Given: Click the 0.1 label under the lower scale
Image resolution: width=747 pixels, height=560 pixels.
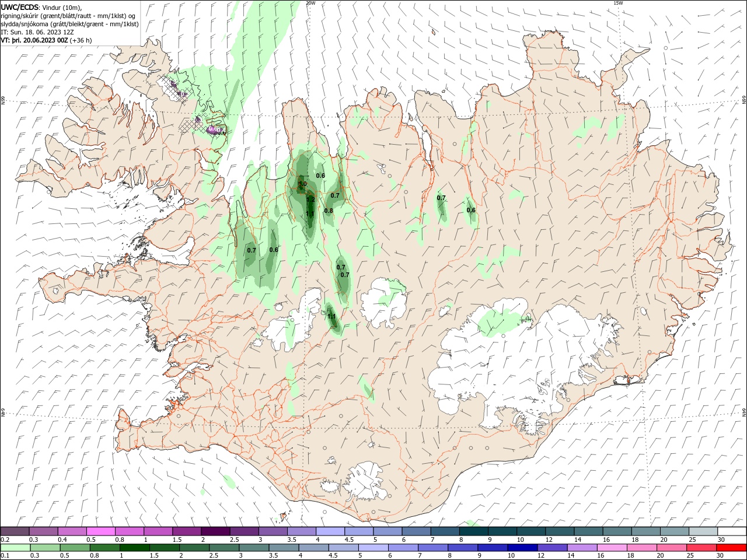Looking at the screenshot, I should pos(5,556).
